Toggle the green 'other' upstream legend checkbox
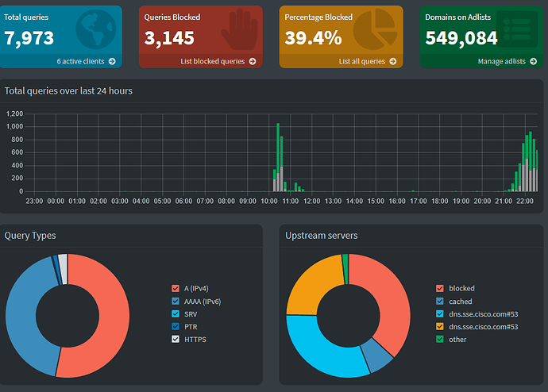Viewport: 548px width, 392px height. click(440, 339)
